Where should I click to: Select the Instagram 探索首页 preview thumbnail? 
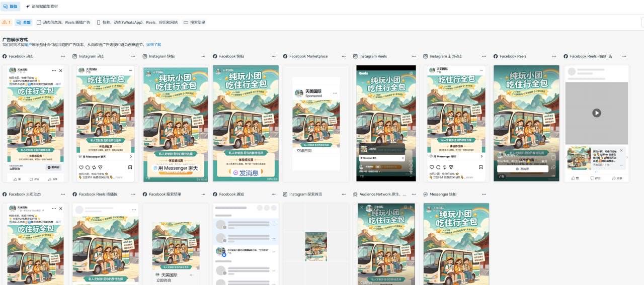[316, 246]
